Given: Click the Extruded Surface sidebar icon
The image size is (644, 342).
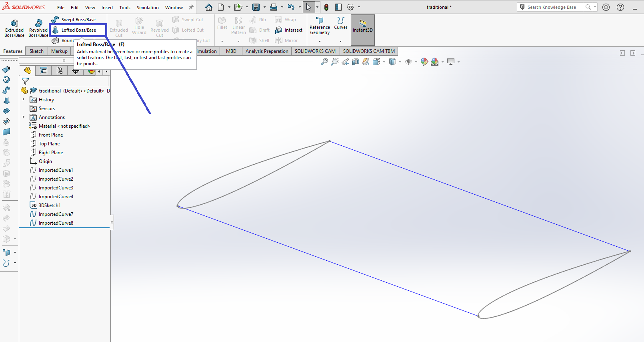Looking at the screenshot, I should (6, 70).
